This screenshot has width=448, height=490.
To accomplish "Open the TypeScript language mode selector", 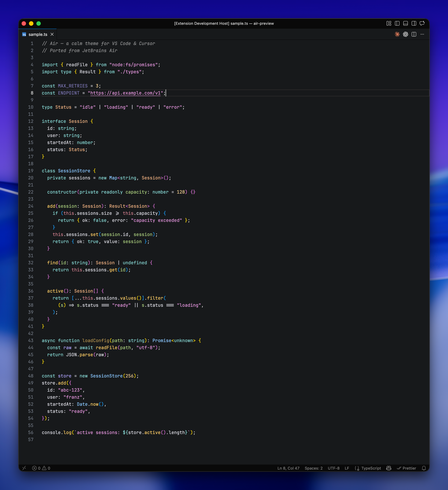I will (371, 468).
